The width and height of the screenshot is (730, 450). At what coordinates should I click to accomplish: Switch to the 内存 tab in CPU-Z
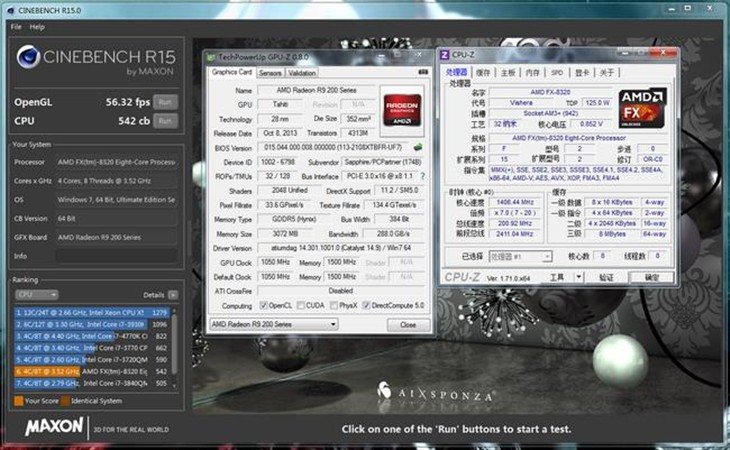coord(533,73)
